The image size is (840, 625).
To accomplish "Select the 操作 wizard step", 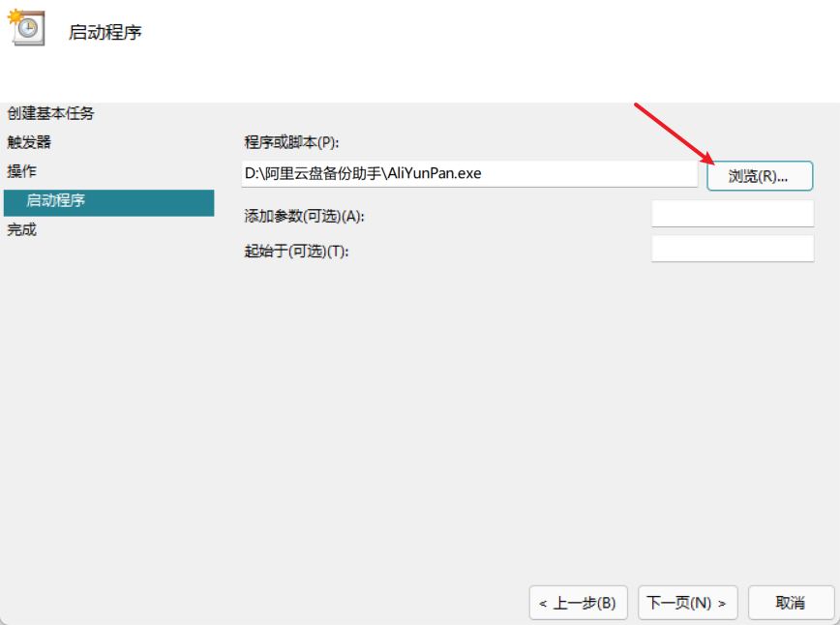I will coord(21,171).
